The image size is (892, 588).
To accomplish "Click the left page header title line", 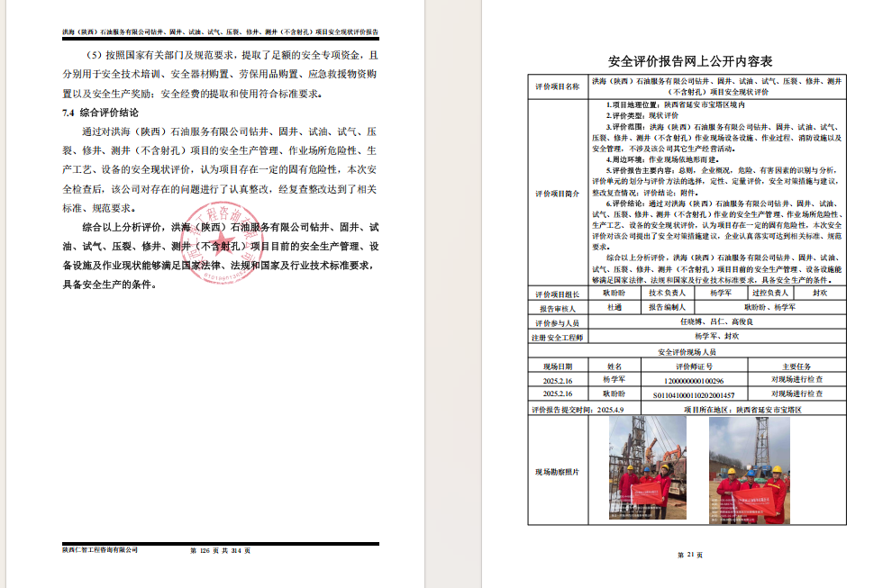I will [x=220, y=32].
